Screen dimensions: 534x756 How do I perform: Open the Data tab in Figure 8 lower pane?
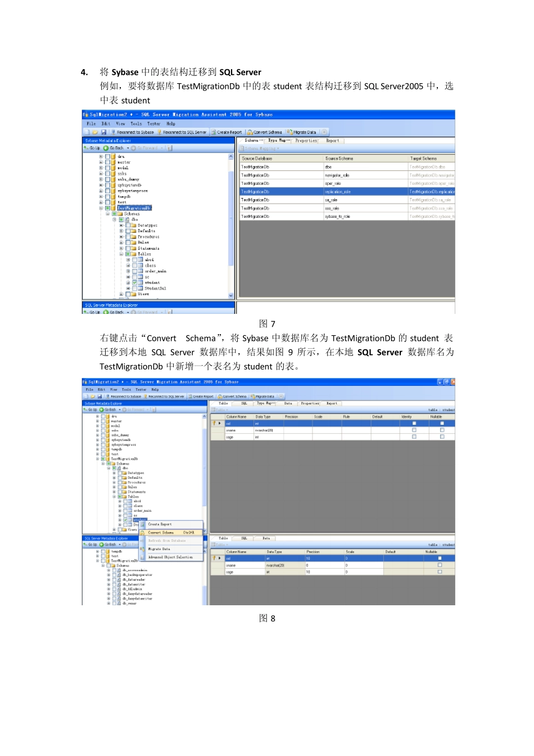click(x=266, y=538)
